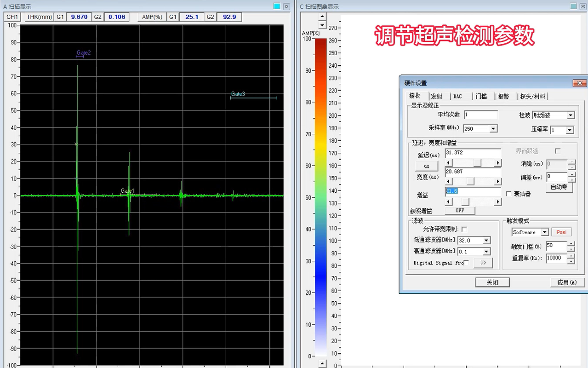
Task: Enable the 衰减器 checkbox
Action: (x=508, y=194)
